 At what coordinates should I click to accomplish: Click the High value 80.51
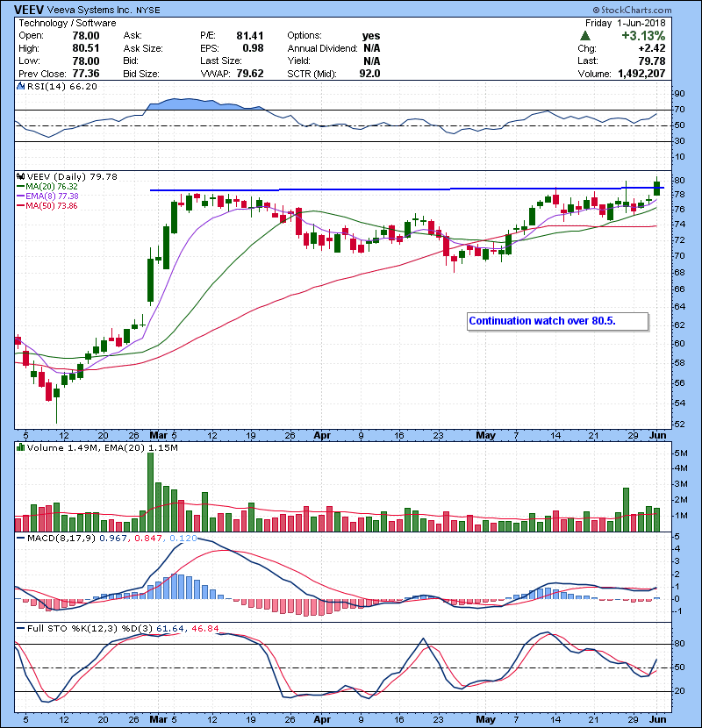(85, 48)
